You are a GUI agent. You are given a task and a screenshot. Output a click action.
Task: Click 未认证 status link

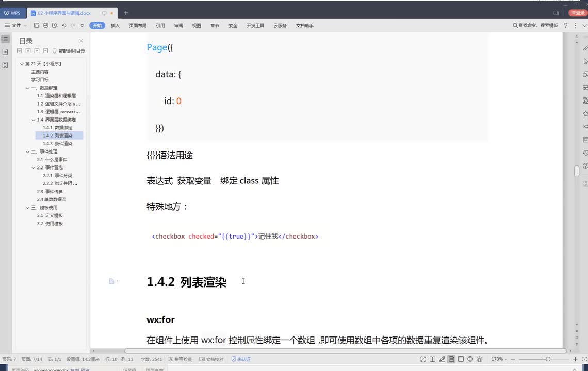241,359
